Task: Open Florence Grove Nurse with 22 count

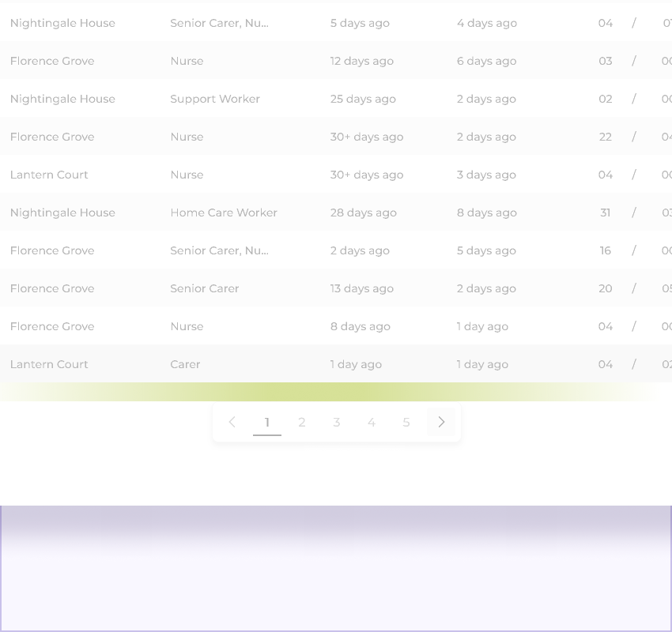Action: click(x=336, y=137)
